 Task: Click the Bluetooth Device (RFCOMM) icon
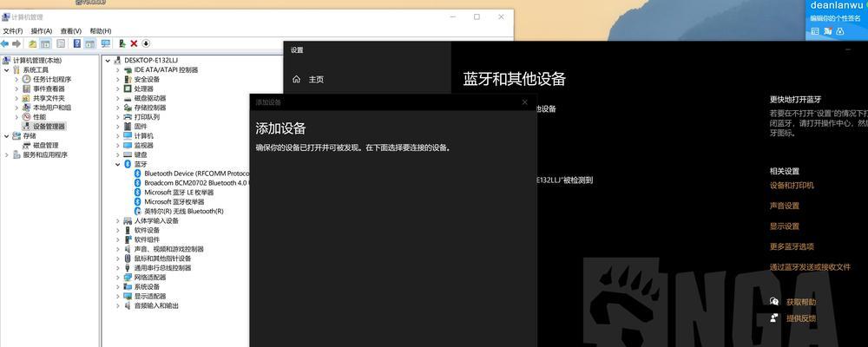[138, 173]
